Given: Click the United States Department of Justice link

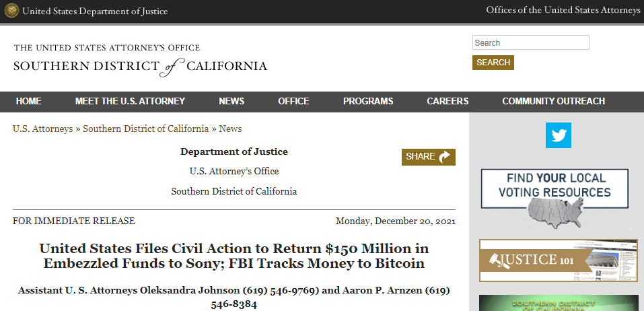Looking at the screenshot, I should coord(95,11).
